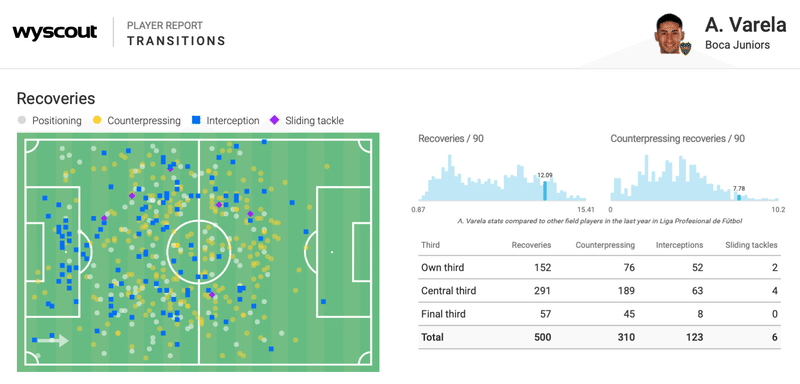Click the Counterpressing column header

coord(605,245)
